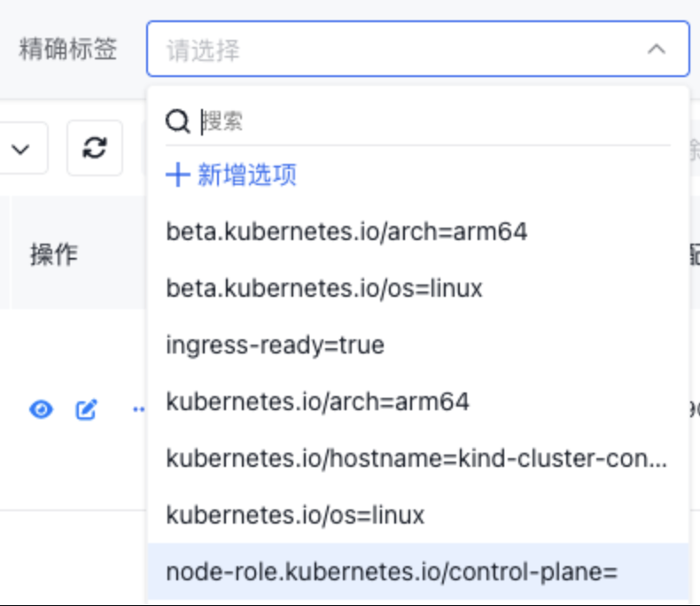Choose beta.kubernetes.io/os=linux from the list
The width and height of the screenshot is (700, 606).
click(x=324, y=289)
